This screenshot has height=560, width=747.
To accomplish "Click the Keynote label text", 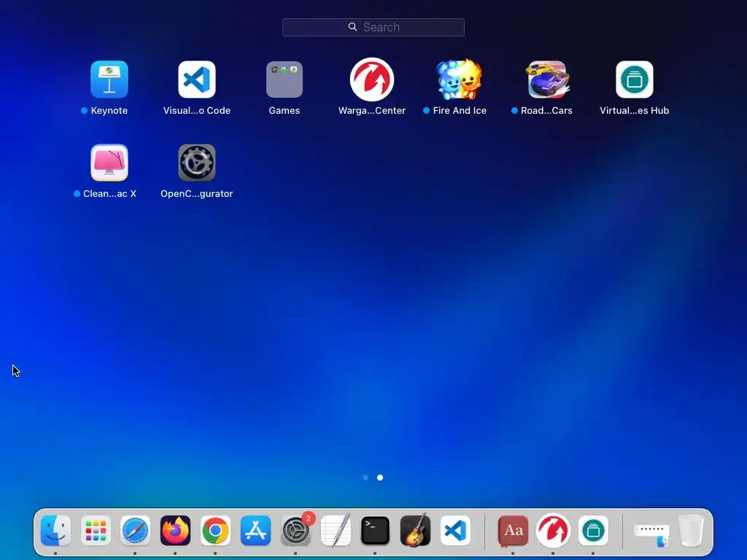I will pos(109,111).
